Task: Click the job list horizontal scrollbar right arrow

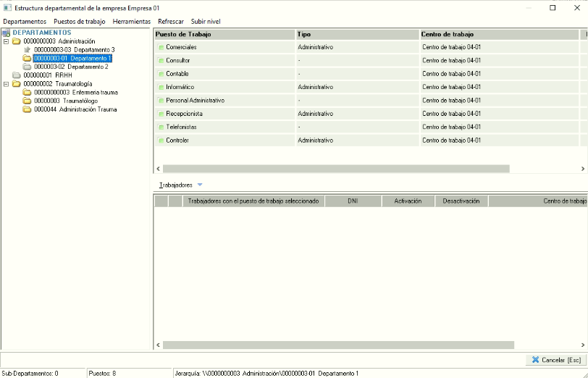Action: pos(583,169)
